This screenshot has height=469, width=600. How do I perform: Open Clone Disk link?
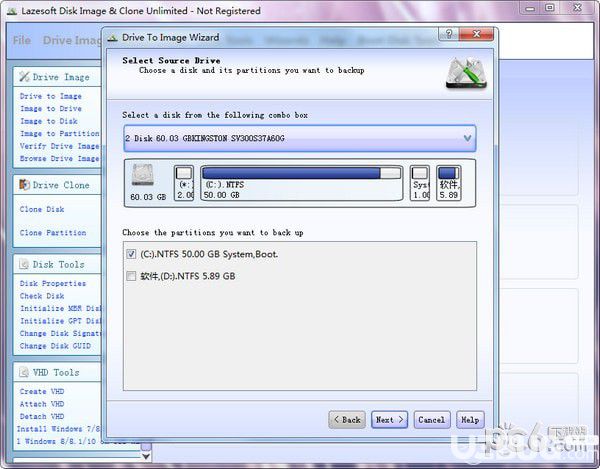coord(42,209)
